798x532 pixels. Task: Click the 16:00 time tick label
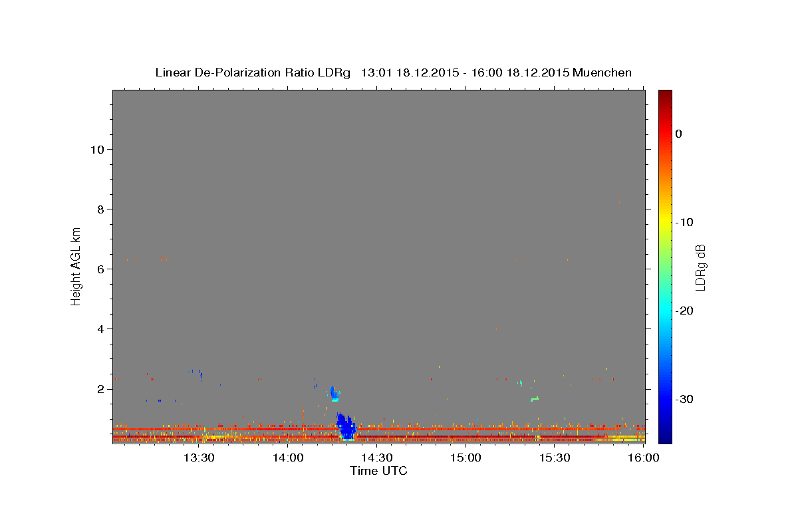(x=644, y=458)
